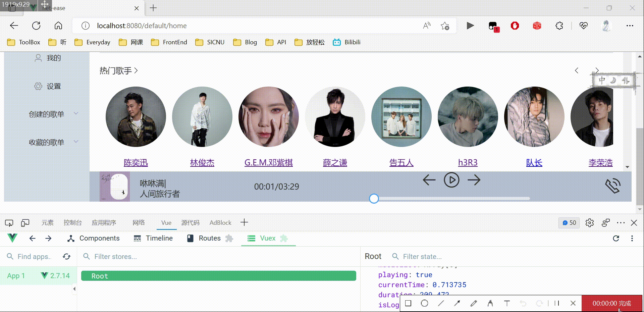Open the browser home page
This screenshot has width=644, height=312.
tap(58, 25)
